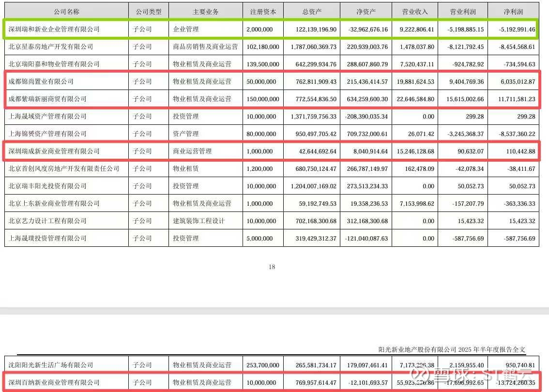Select the 净利润 header cell
Viewport: 549px width, 392px height.
coord(513,12)
